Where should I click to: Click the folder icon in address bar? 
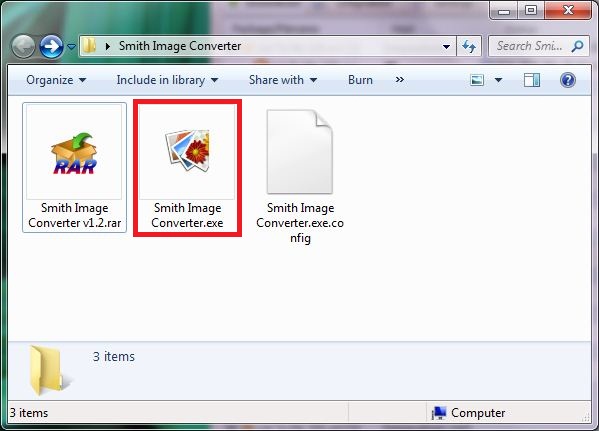(89, 46)
